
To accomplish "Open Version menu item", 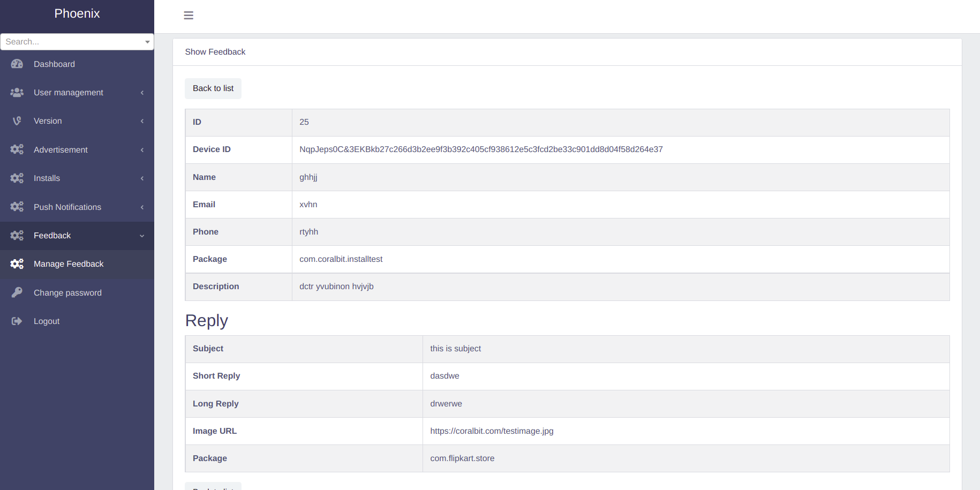I will [77, 121].
